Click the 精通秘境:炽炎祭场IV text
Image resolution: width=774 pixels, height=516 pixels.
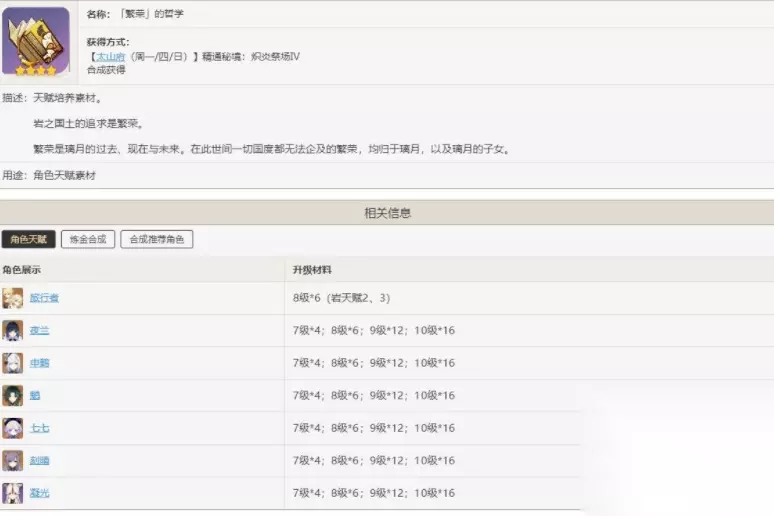pos(251,57)
